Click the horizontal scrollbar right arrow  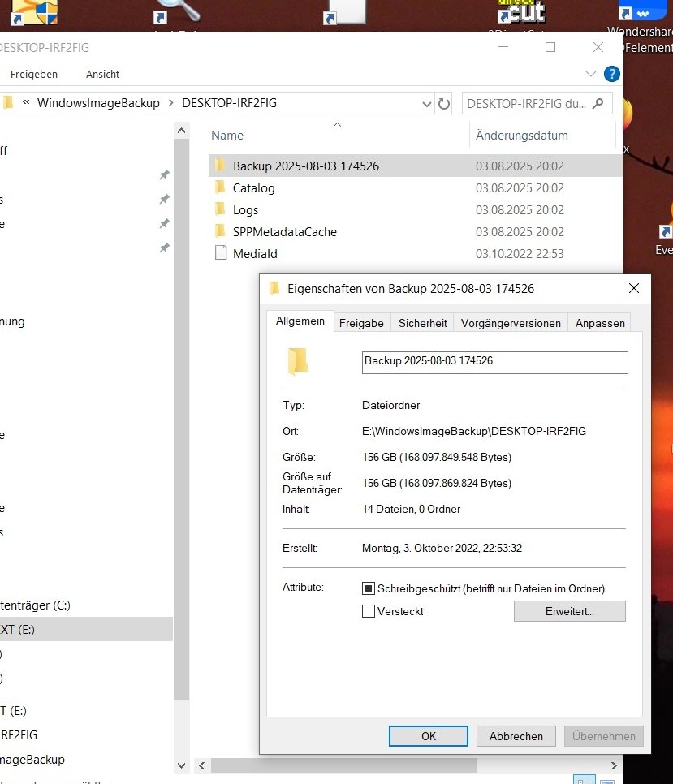(x=614, y=765)
